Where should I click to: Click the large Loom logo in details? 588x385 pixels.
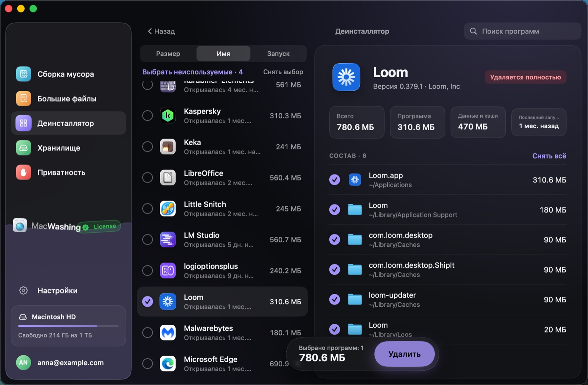pyautogui.click(x=346, y=77)
